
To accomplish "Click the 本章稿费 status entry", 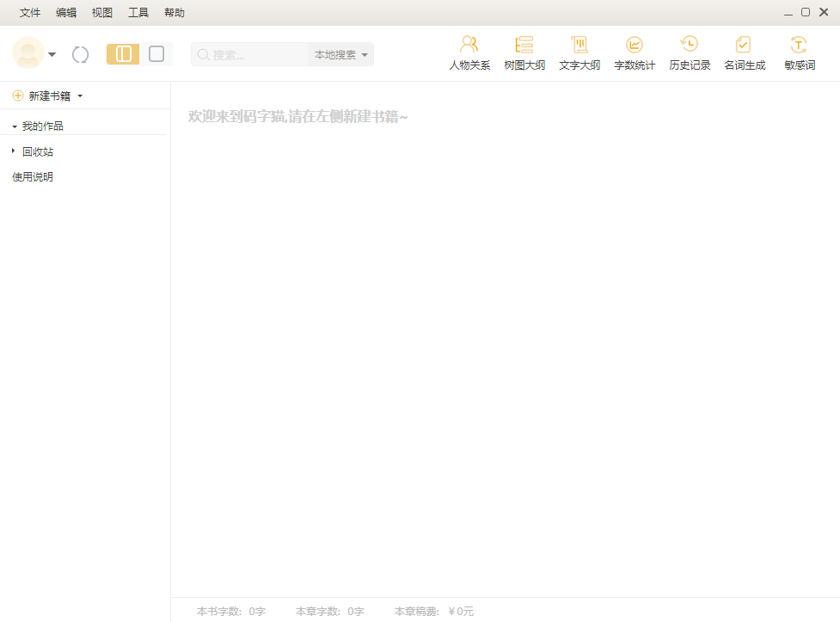I will [433, 612].
